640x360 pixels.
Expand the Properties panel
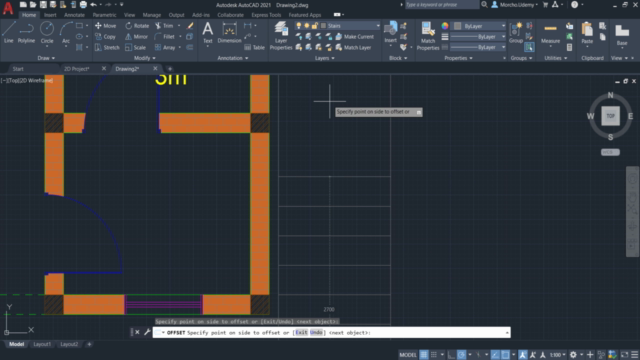click(458, 58)
